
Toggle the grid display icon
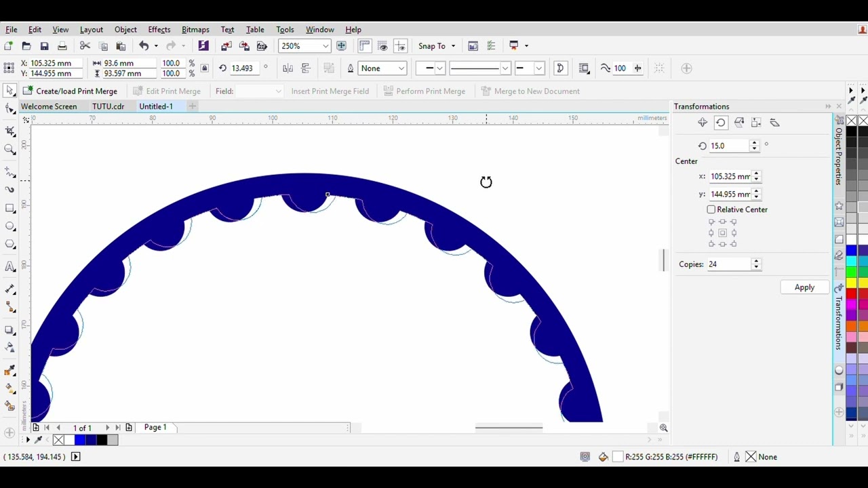pyautogui.click(x=382, y=46)
